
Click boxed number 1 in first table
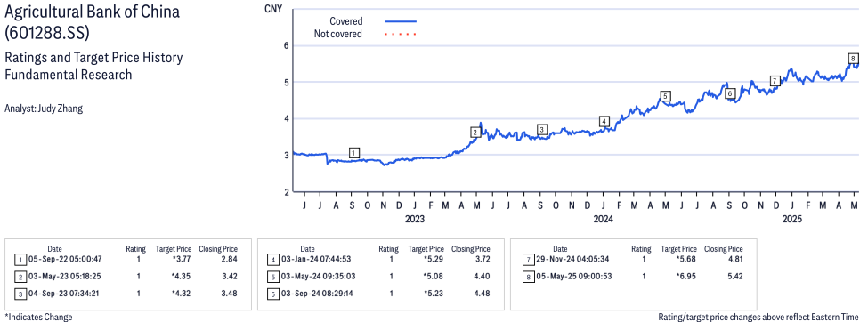pyautogui.click(x=20, y=260)
